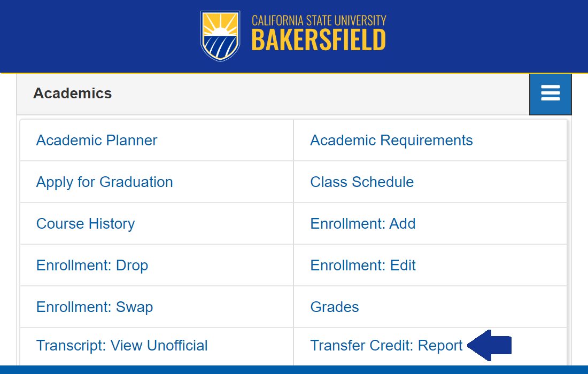The width and height of the screenshot is (588, 374).
Task: Open Enrollment: Drop
Action: coord(92,265)
